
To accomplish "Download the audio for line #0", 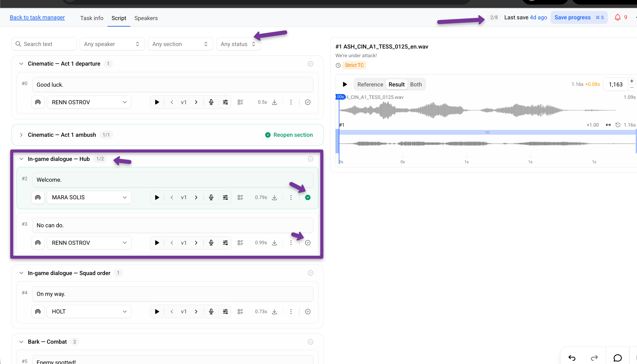I will pos(275,102).
